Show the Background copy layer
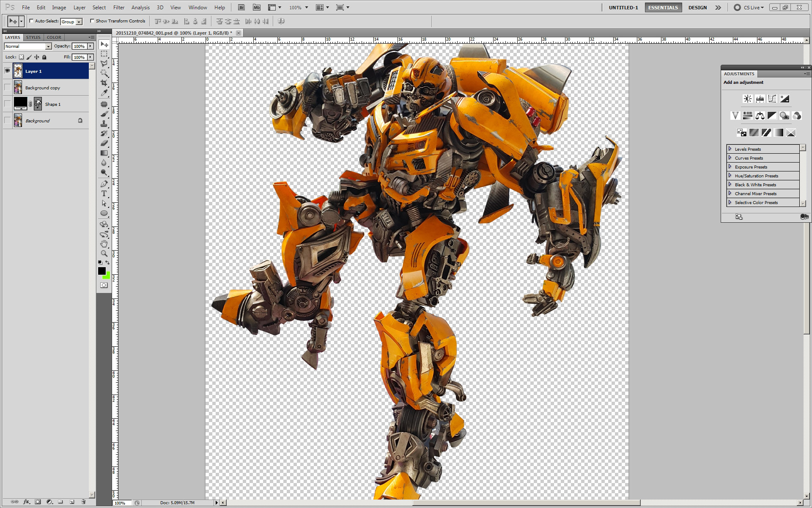 pyautogui.click(x=7, y=87)
